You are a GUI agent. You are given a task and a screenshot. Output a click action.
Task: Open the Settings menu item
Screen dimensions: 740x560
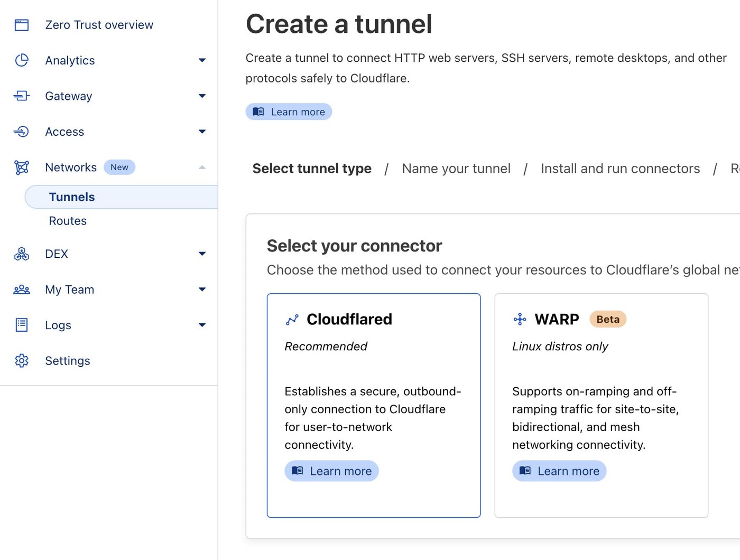[68, 361]
